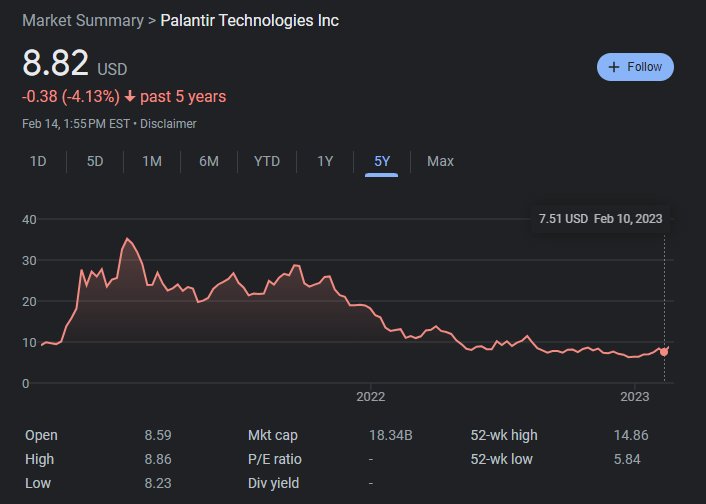The image size is (706, 504).
Task: Click the Feb 14, 1:55 PM EST timestamp
Action: click(x=76, y=124)
